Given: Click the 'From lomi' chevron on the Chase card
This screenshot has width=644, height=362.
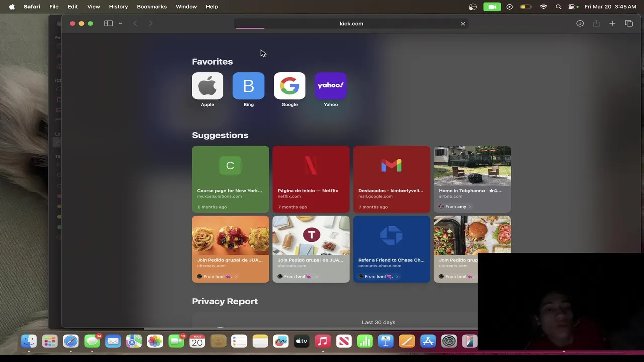Looking at the screenshot, I should [x=397, y=276].
